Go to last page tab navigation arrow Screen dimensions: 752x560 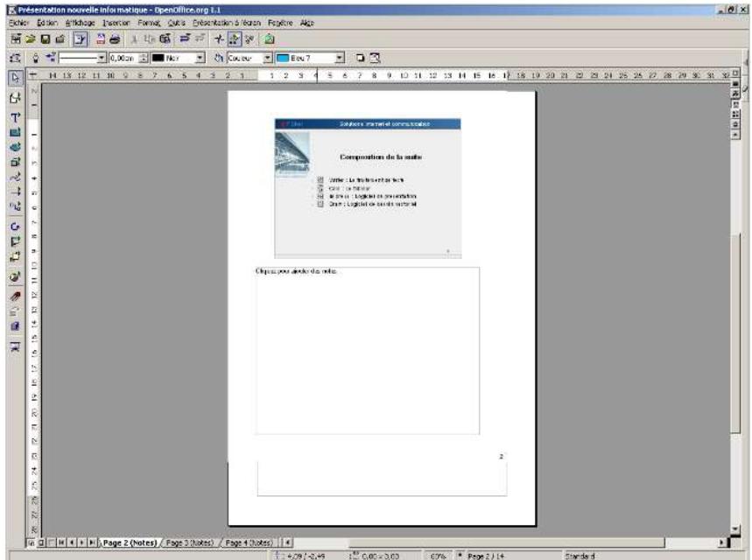tap(92, 542)
